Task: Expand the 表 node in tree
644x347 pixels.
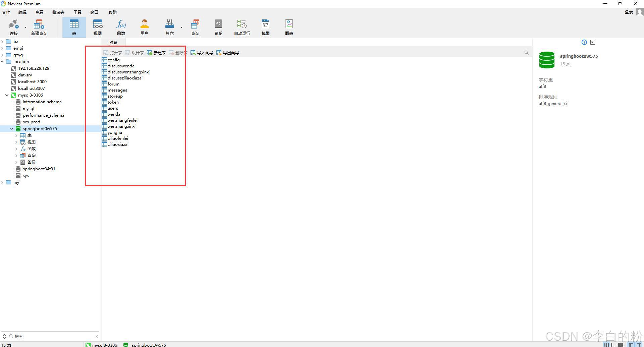Action: [16, 135]
